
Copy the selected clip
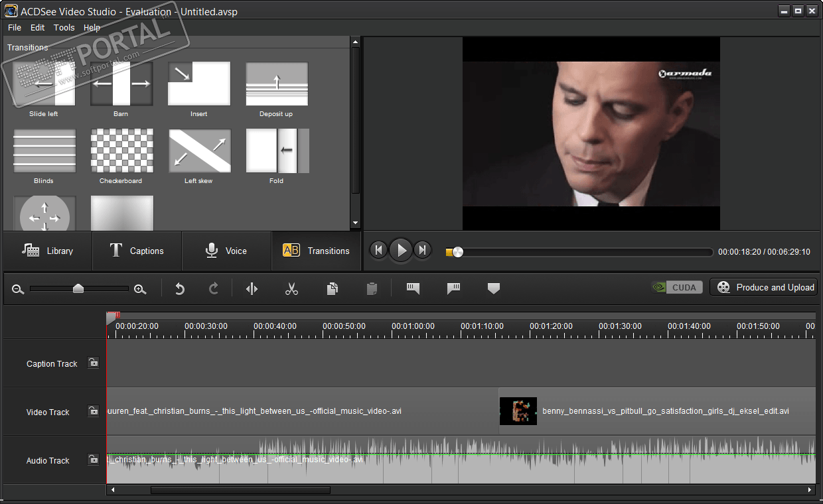tap(333, 288)
